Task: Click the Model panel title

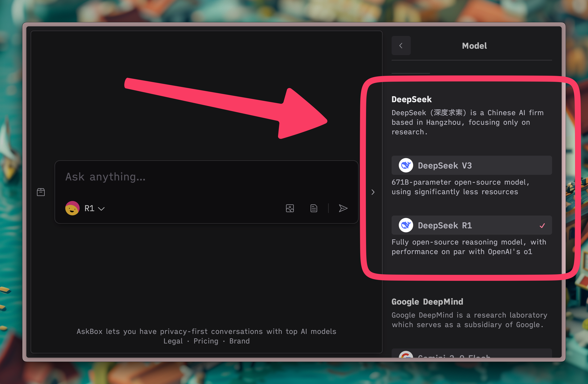Action: (x=474, y=46)
